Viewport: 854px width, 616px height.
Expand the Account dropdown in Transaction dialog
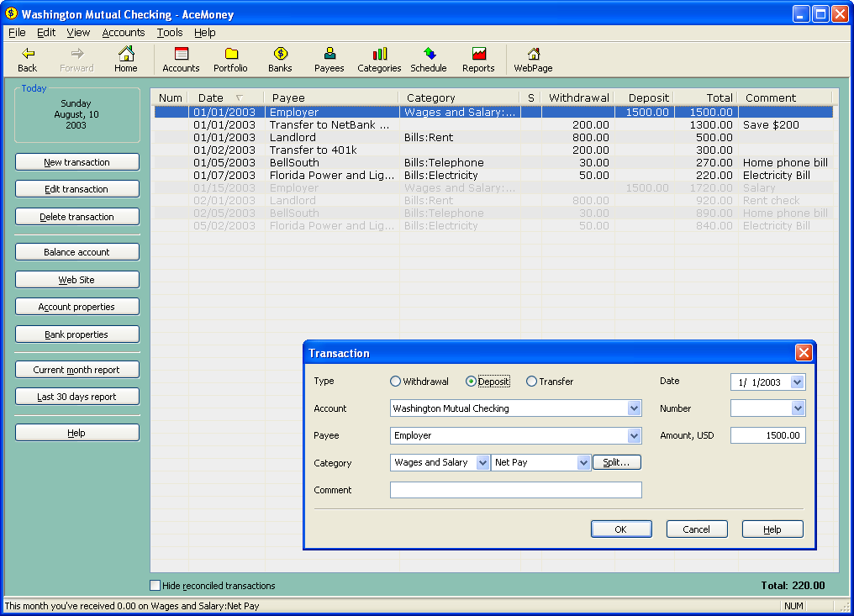634,408
